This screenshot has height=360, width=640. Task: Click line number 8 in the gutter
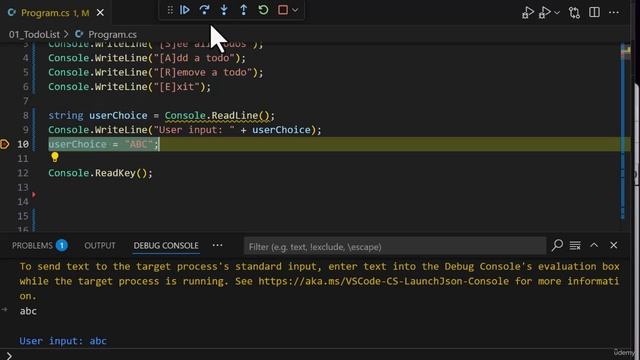[x=25, y=116]
